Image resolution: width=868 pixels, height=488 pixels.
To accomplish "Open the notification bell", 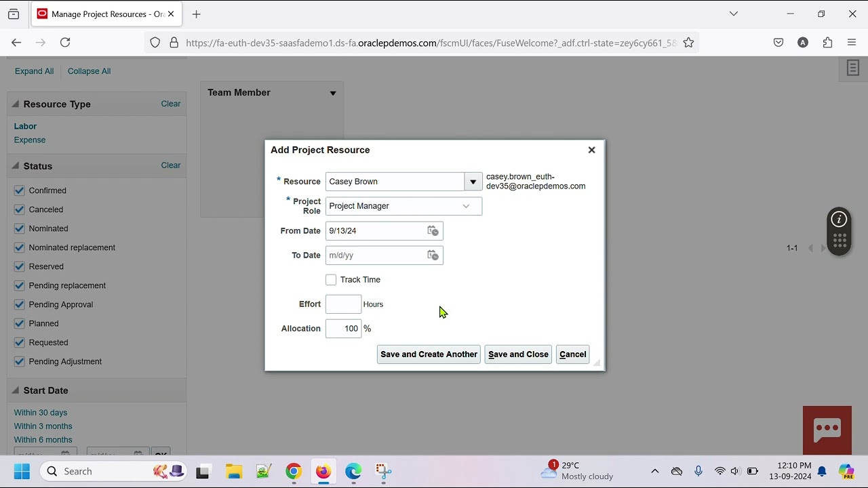I will [822, 472].
